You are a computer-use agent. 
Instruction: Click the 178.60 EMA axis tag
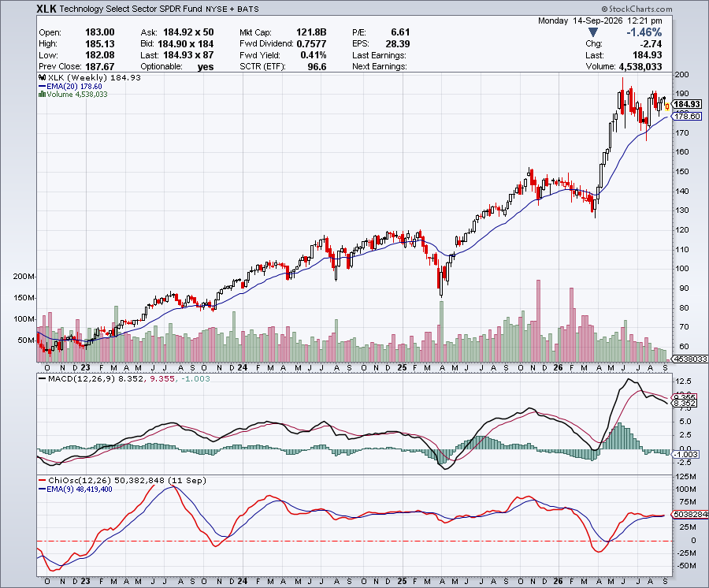pos(687,116)
